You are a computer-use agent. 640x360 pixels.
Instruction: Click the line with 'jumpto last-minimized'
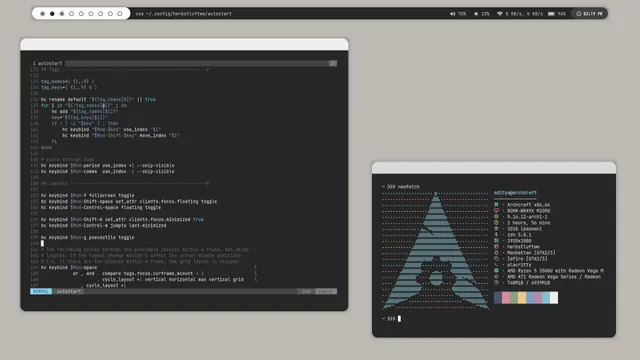click(x=103, y=225)
